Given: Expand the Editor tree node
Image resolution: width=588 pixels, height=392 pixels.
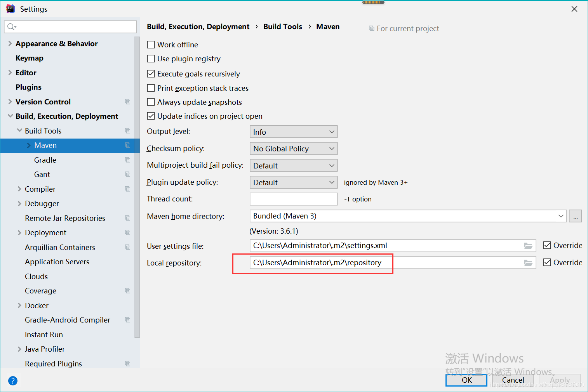Looking at the screenshot, I should (x=10, y=73).
